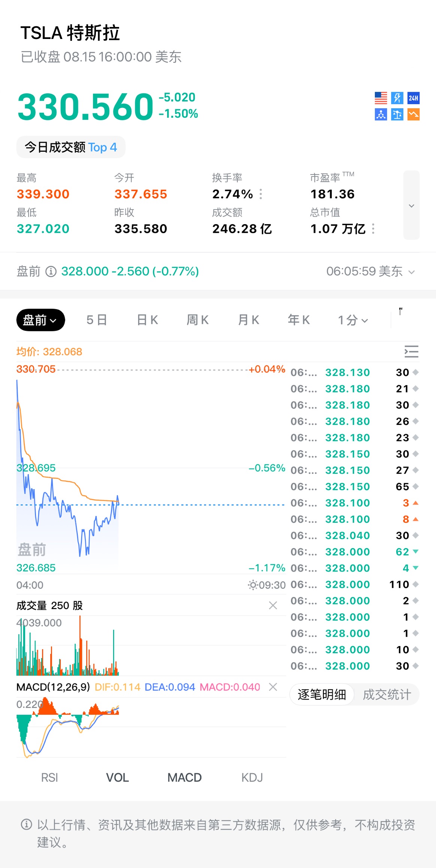436x868 pixels.
Task: Expand the quote details panel chevron
Action: (411, 205)
